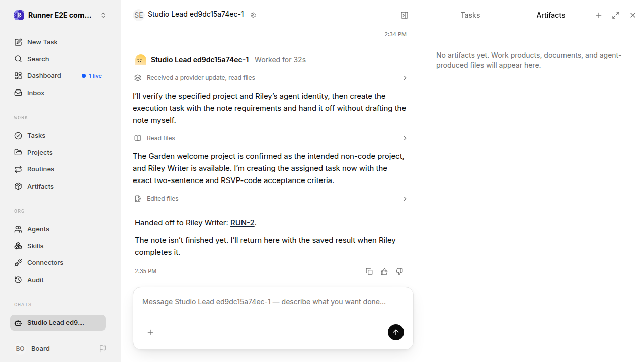Expand the 'Edited files' step
Image resolution: width=644 pixels, height=362 pixels.
click(x=271, y=199)
